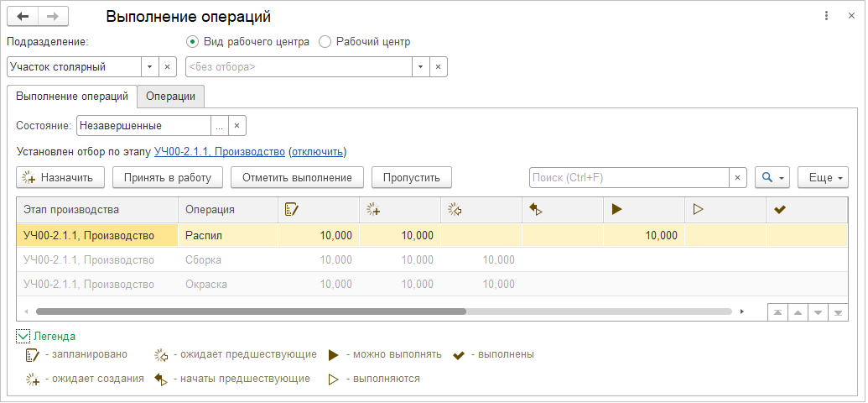The height and width of the screenshot is (403, 868).
Task: Clear the search field with X
Action: (x=737, y=177)
